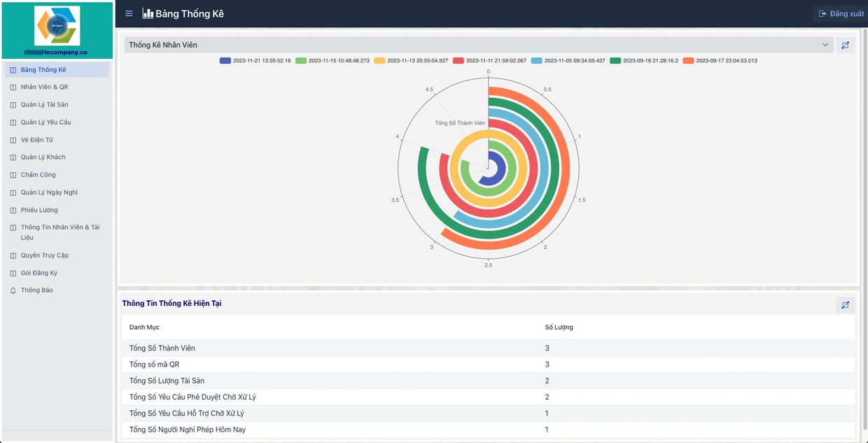
Task: Click the icon next to Chấm Công
Action: tap(13, 175)
